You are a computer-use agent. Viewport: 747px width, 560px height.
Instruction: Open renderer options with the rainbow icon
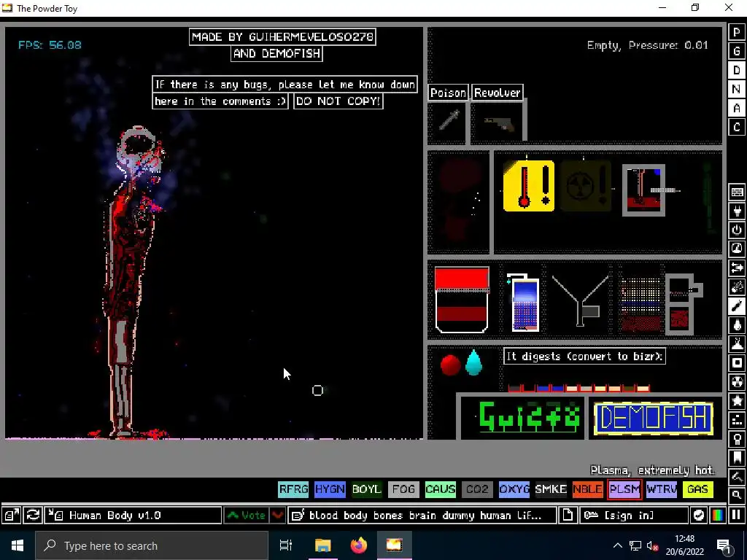point(718,516)
